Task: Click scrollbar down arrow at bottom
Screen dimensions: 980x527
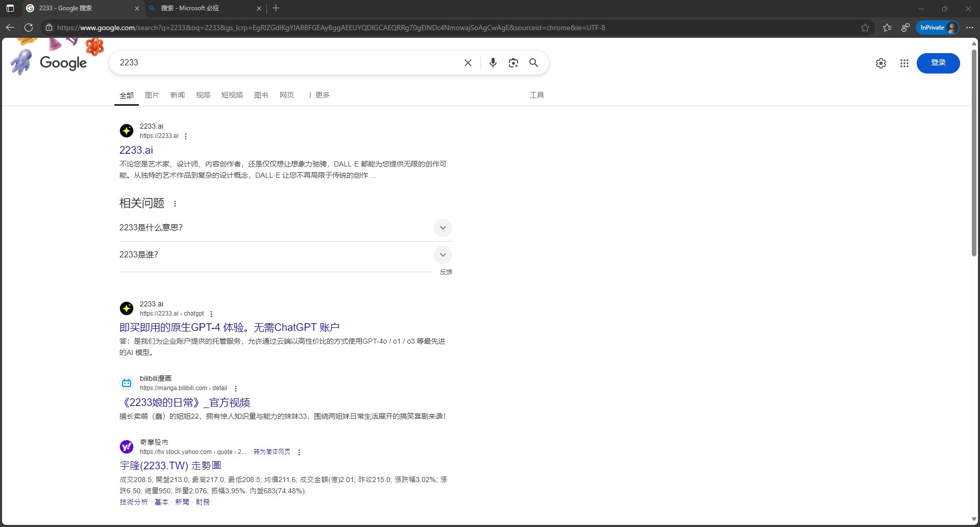Action: (974, 519)
